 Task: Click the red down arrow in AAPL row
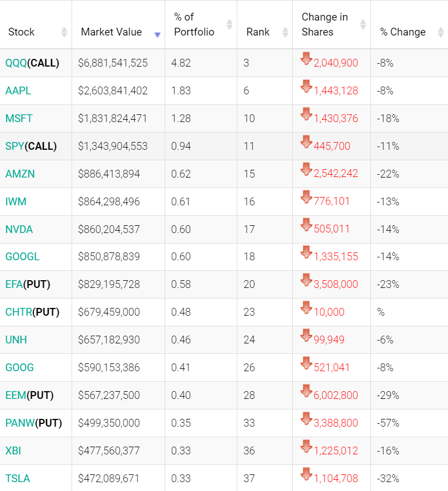306,87
